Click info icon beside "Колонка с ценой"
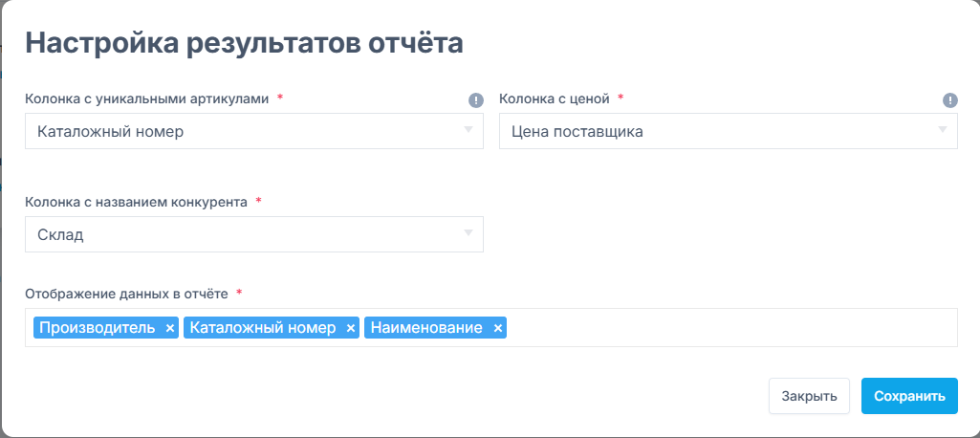Viewport: 980px width, 438px height. click(x=949, y=100)
